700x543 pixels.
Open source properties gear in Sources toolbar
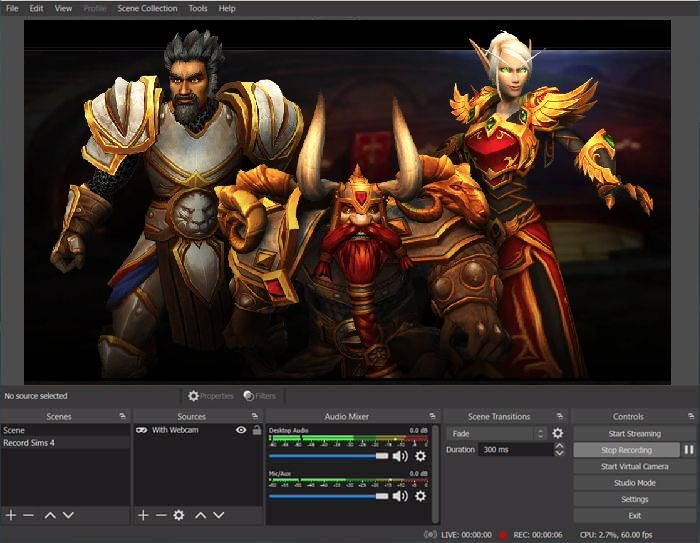point(179,515)
